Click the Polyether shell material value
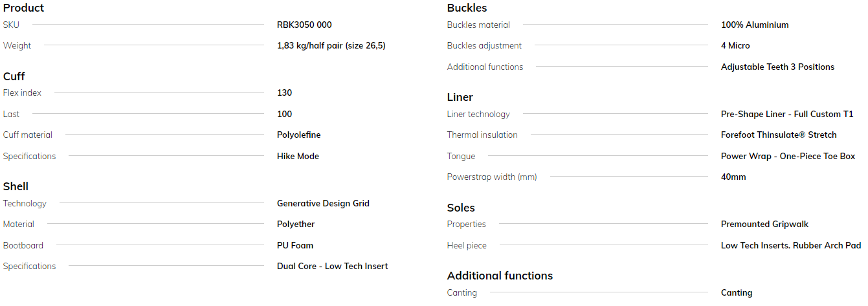 click(x=295, y=224)
